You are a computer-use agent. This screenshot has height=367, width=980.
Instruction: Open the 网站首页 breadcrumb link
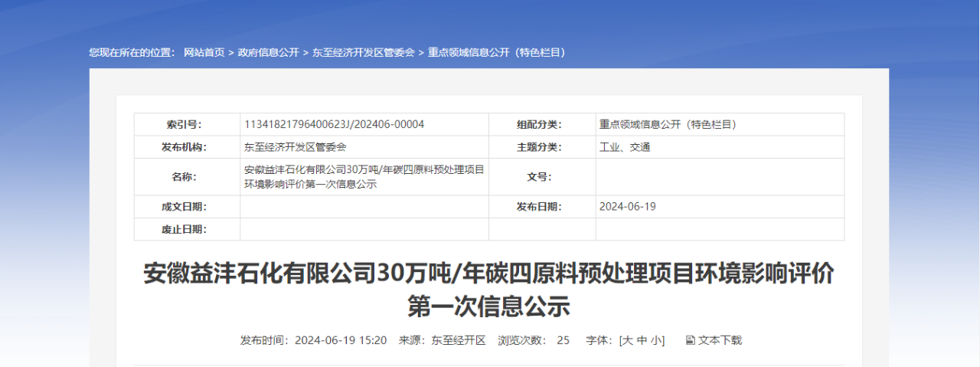pos(204,53)
